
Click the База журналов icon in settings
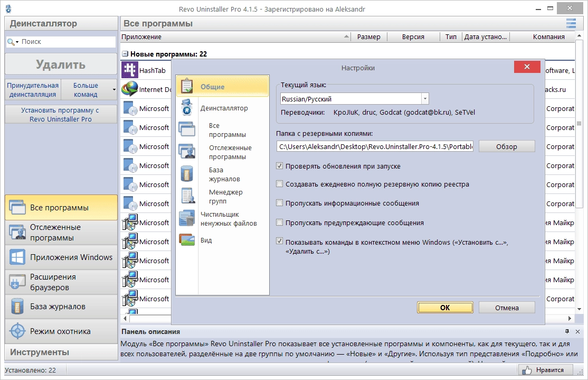click(x=187, y=174)
